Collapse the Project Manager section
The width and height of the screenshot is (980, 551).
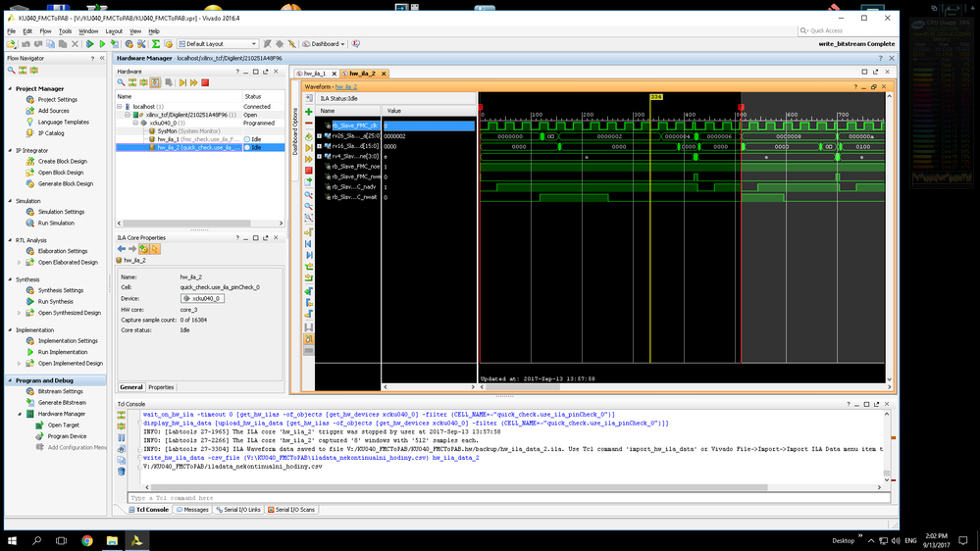tap(10, 88)
